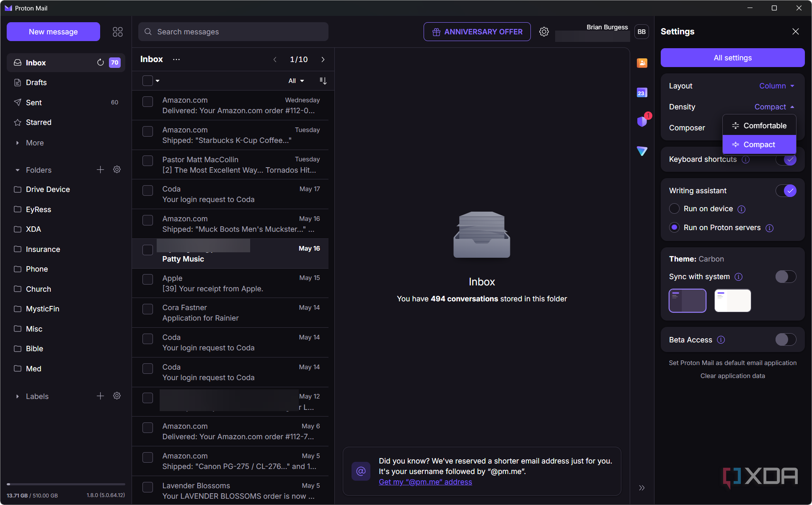Enable Sync with system theme toggle

786,277
